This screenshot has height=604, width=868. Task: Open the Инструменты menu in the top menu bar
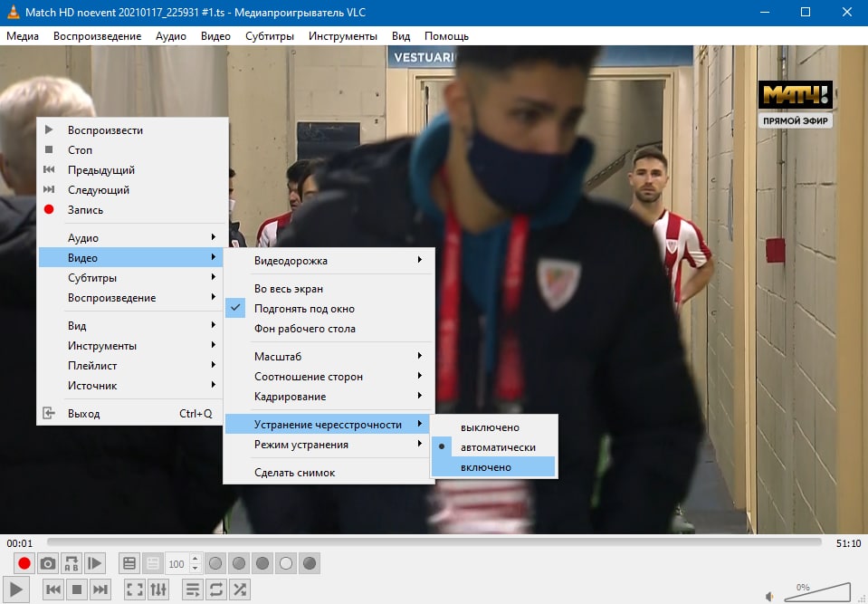tap(343, 36)
